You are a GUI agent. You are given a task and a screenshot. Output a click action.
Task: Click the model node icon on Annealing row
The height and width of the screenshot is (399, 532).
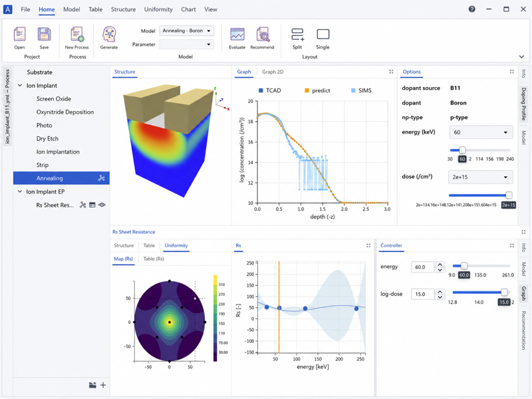point(102,178)
